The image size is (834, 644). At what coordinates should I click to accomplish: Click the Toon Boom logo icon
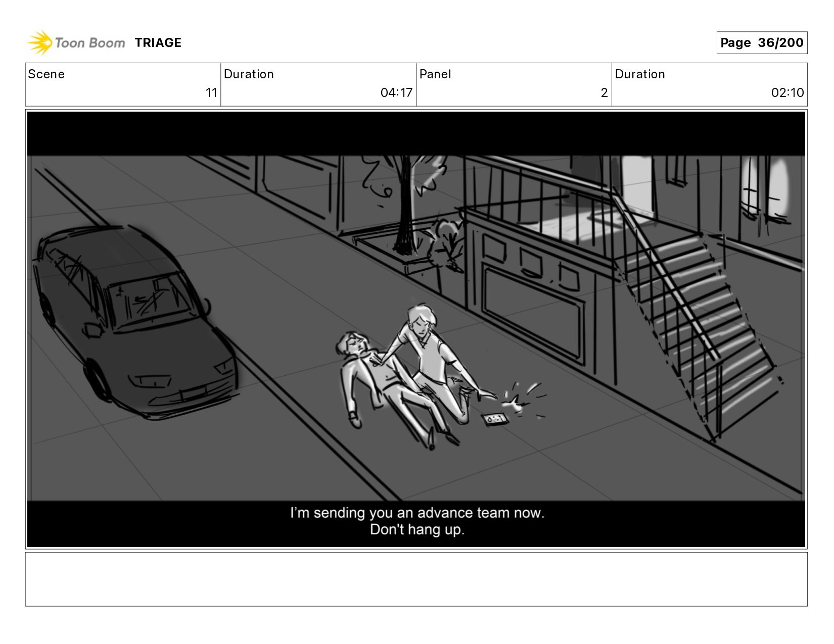click(39, 42)
